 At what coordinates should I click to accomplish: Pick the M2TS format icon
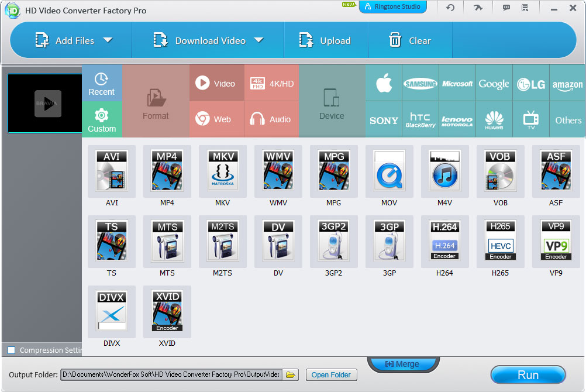223,242
